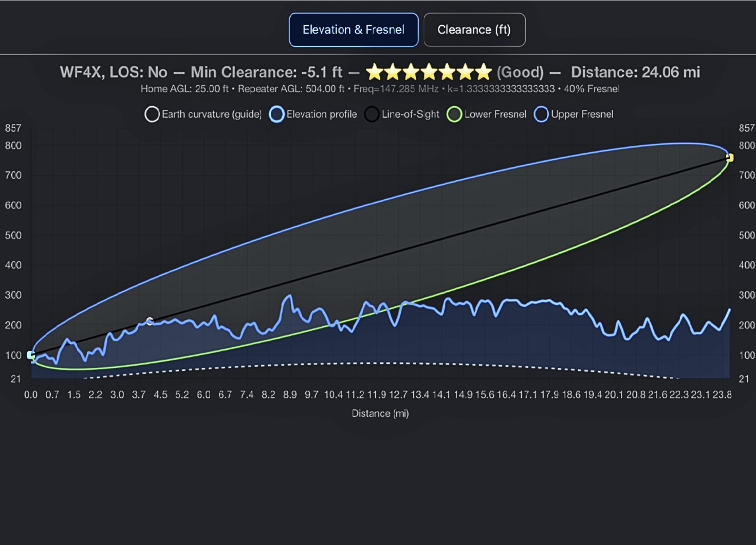Screen dimensions: 756x545
Task: Click the elevation peak near 8.9 mi
Action: click(x=290, y=296)
